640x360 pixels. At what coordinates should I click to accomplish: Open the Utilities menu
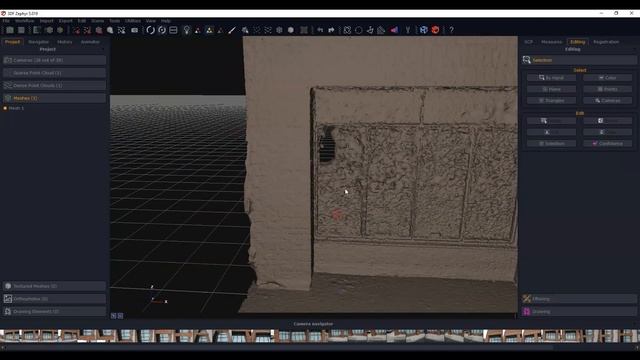pyautogui.click(x=133, y=21)
